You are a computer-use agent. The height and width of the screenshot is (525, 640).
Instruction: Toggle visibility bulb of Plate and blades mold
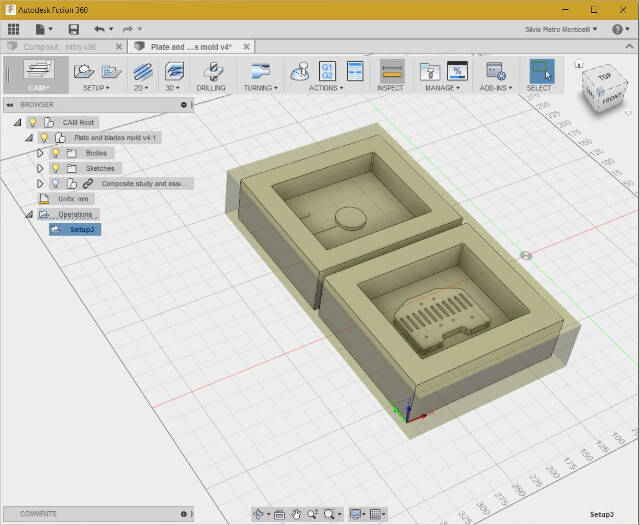pyautogui.click(x=44, y=138)
